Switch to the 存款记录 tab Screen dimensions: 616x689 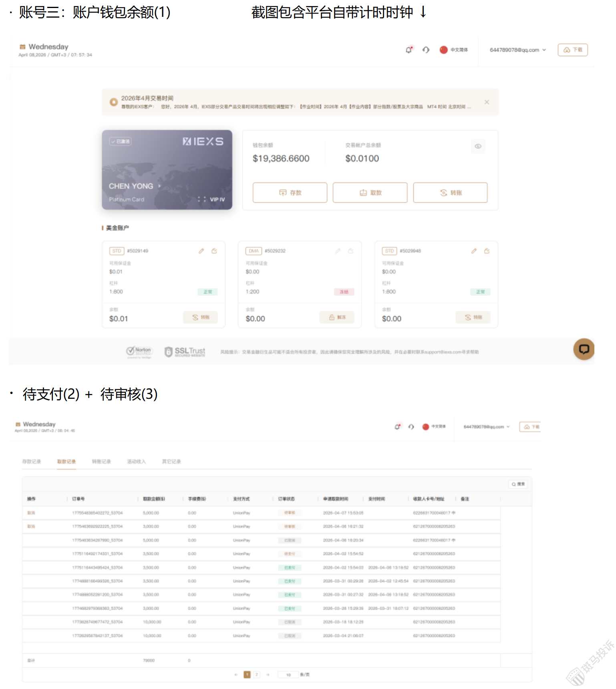click(32, 462)
